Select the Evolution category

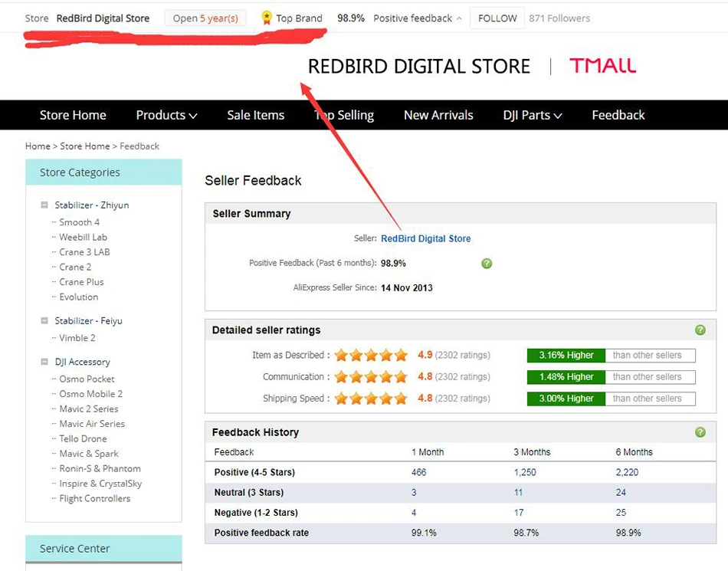[78, 297]
